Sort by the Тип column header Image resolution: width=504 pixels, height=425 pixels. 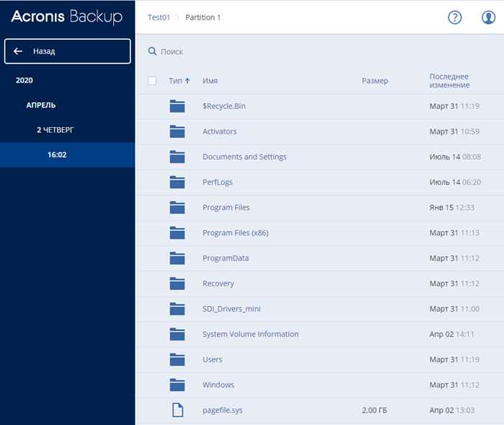pos(179,81)
